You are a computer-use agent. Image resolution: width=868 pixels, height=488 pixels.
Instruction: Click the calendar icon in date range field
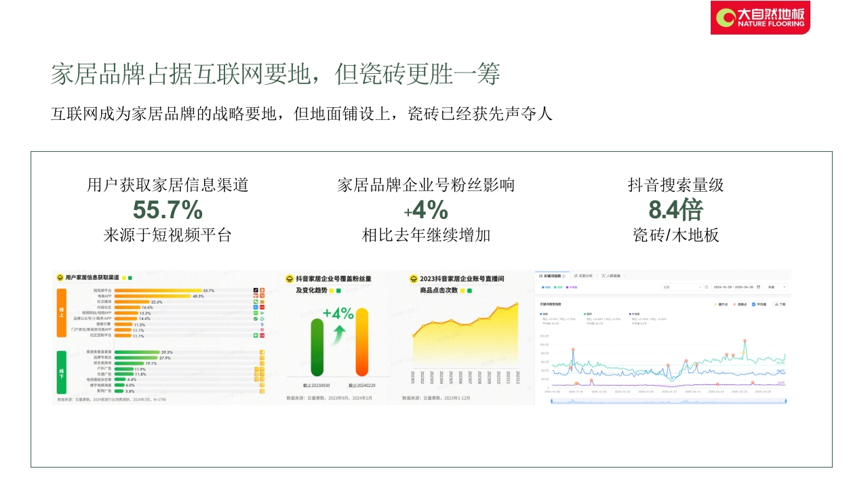(x=758, y=287)
